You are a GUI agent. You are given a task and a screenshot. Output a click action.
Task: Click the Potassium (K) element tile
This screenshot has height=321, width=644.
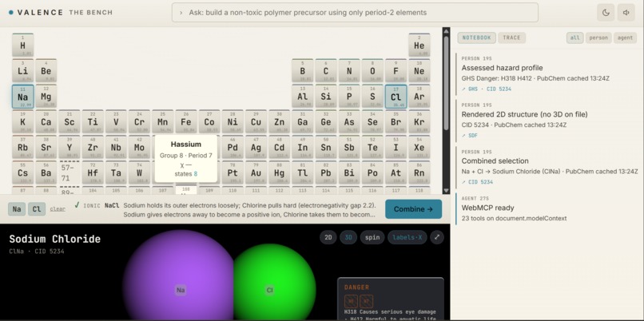[22, 121]
